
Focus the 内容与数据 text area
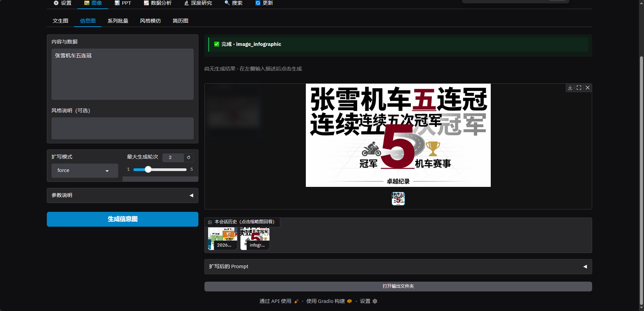tap(123, 74)
